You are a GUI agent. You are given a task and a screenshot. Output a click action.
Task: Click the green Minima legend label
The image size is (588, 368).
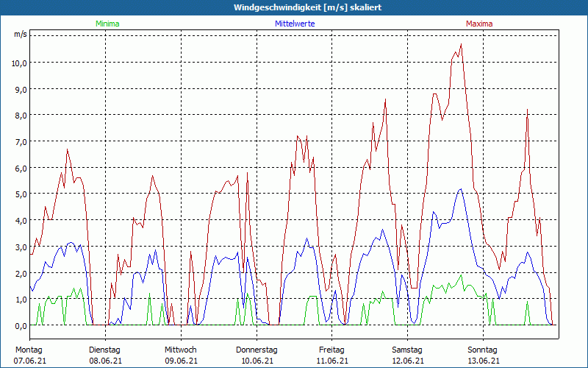107,24
